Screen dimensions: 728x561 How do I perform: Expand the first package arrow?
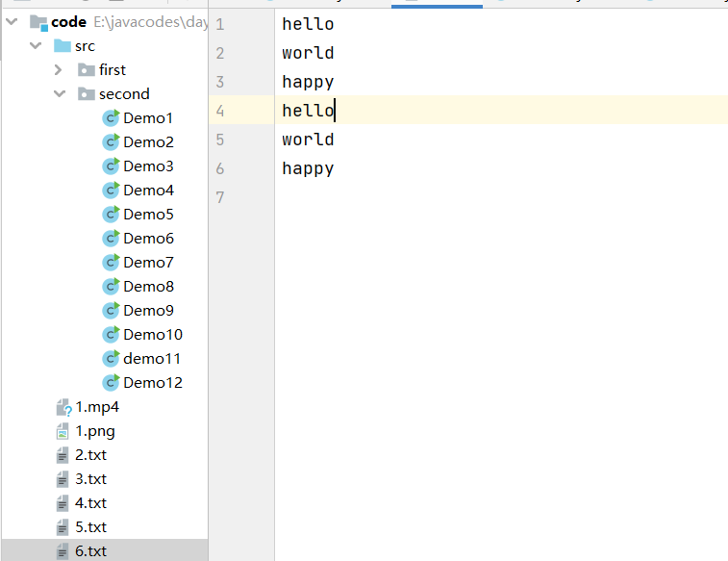[x=58, y=69]
